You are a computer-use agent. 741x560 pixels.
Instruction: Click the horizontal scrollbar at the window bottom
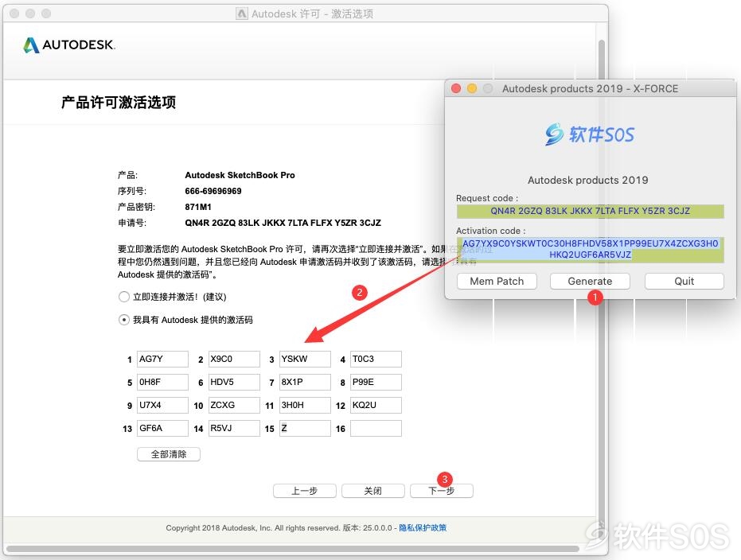[293, 549]
